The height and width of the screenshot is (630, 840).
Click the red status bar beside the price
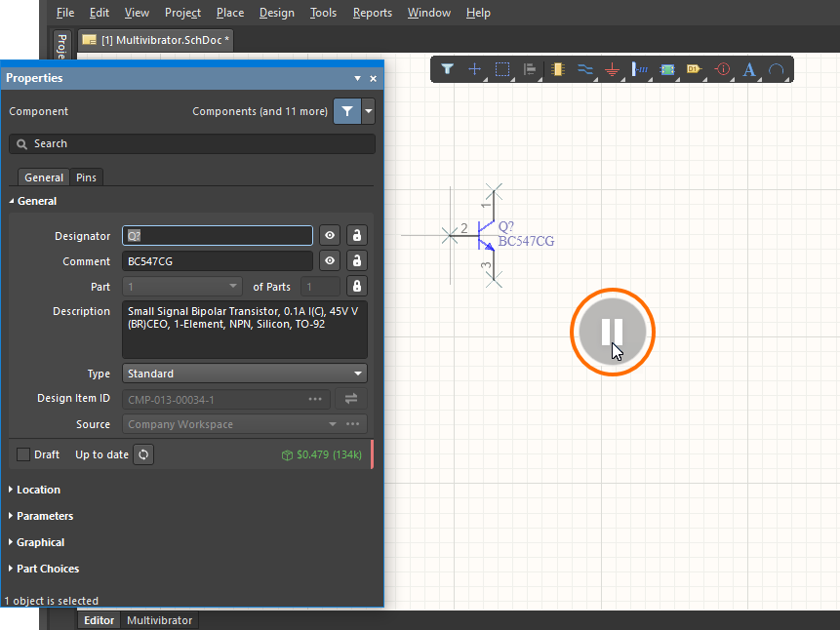pyautogui.click(x=372, y=454)
